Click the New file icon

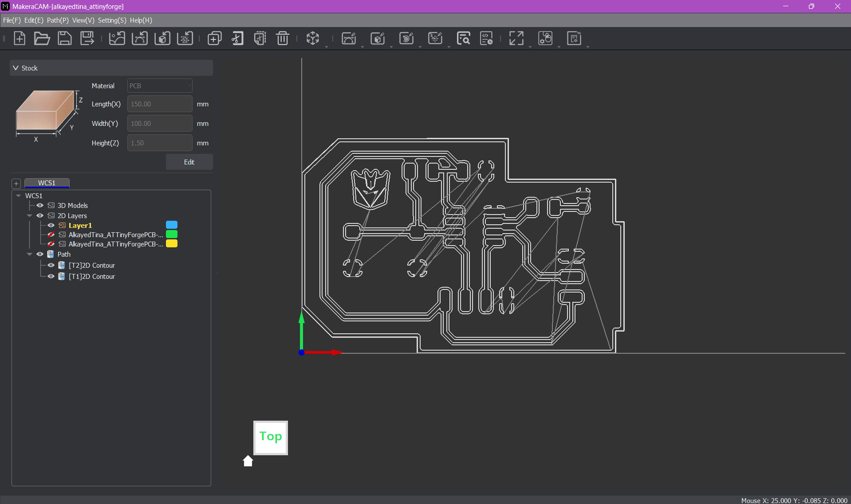coord(20,39)
